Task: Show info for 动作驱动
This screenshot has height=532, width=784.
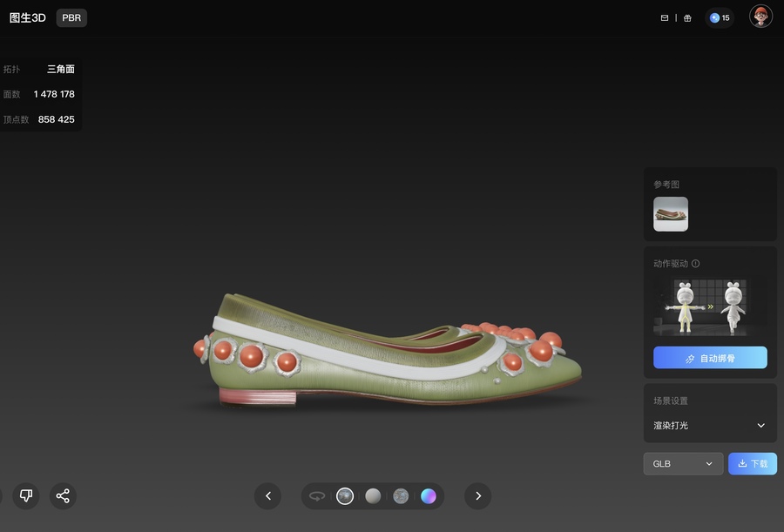Action: (695, 264)
